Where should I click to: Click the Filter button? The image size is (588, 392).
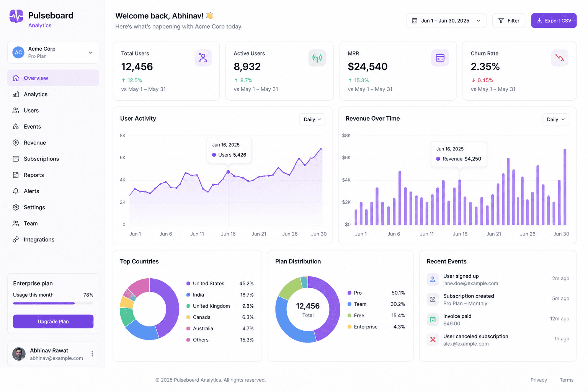coord(509,21)
